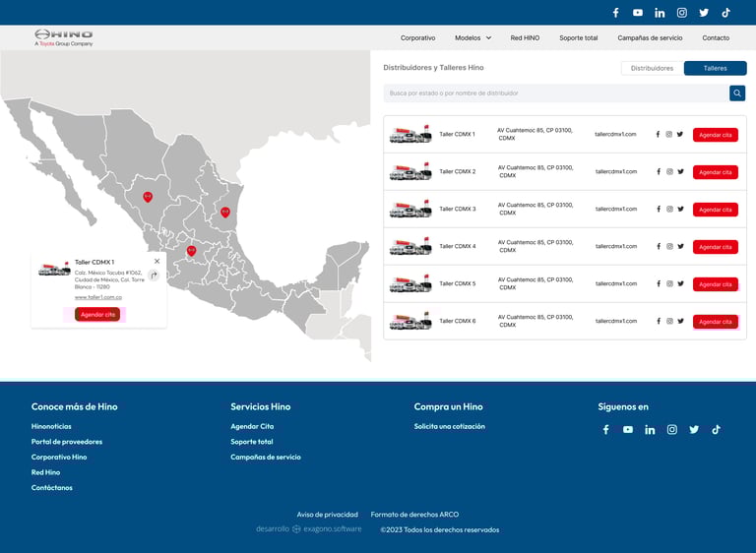Click Agendar cita for Taller CDMX 5 row
Screen dimensions: 756x553
click(x=715, y=284)
